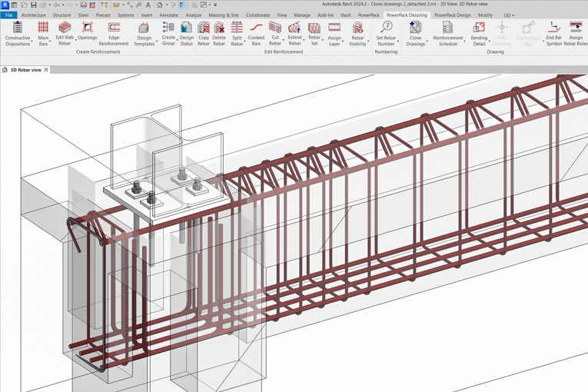
Task: Click the Extend Rebar tool
Action: pos(294,34)
